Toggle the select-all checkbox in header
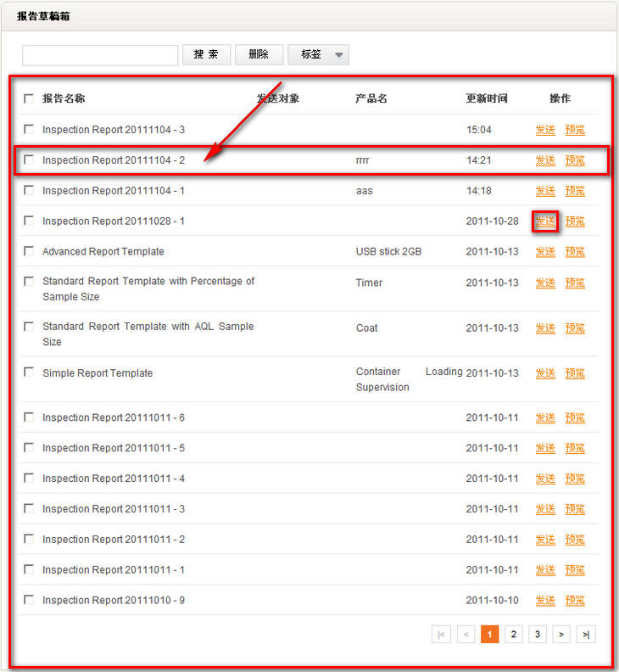The height and width of the screenshot is (672, 619). pyautogui.click(x=29, y=98)
